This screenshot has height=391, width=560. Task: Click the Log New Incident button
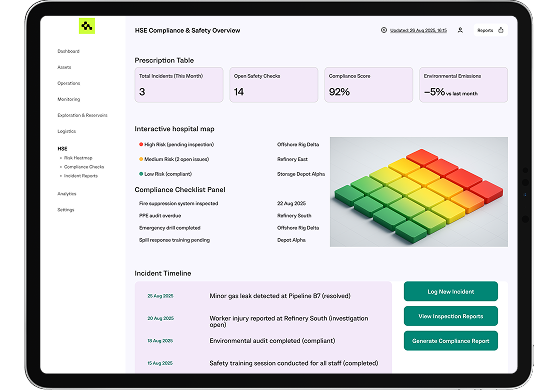point(451,291)
